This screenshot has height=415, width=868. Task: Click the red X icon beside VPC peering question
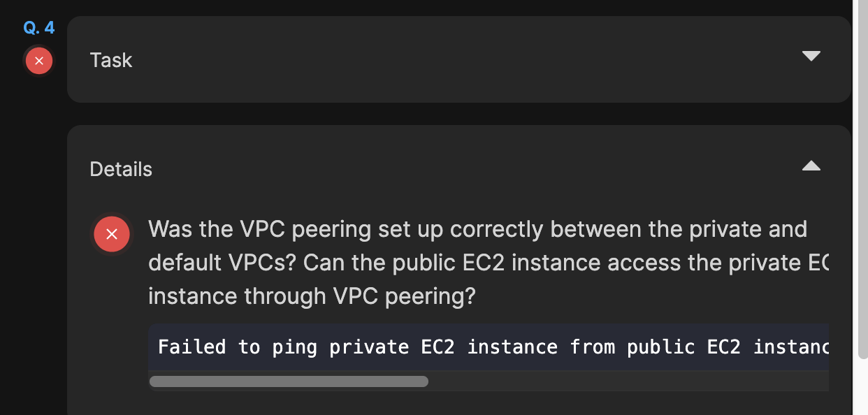tap(112, 234)
